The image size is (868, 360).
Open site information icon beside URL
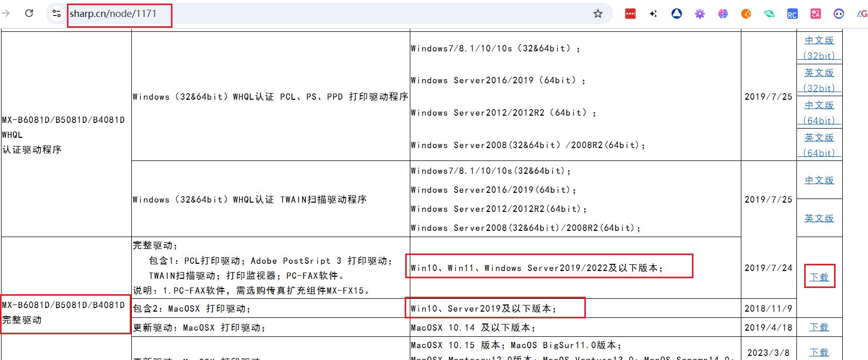pos(57,13)
